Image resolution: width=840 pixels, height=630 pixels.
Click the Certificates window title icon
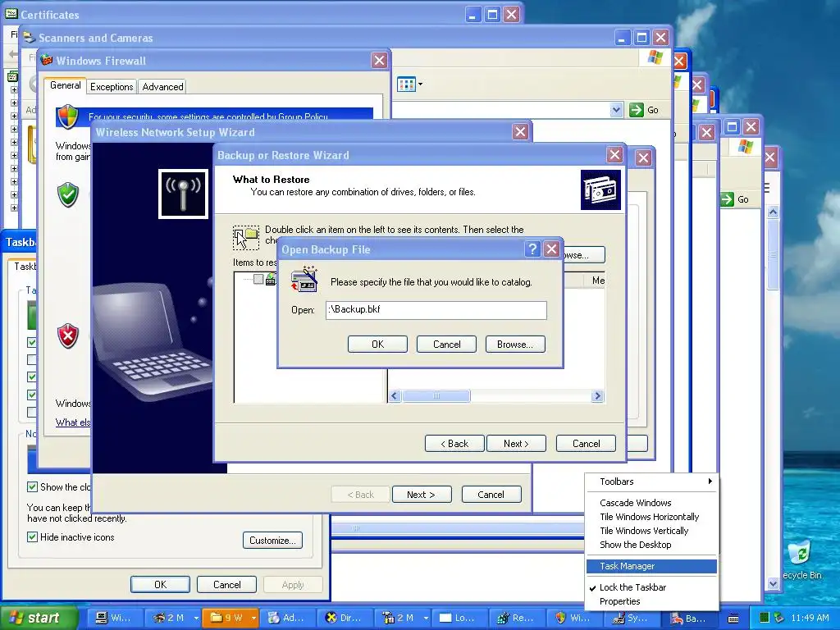(x=11, y=14)
